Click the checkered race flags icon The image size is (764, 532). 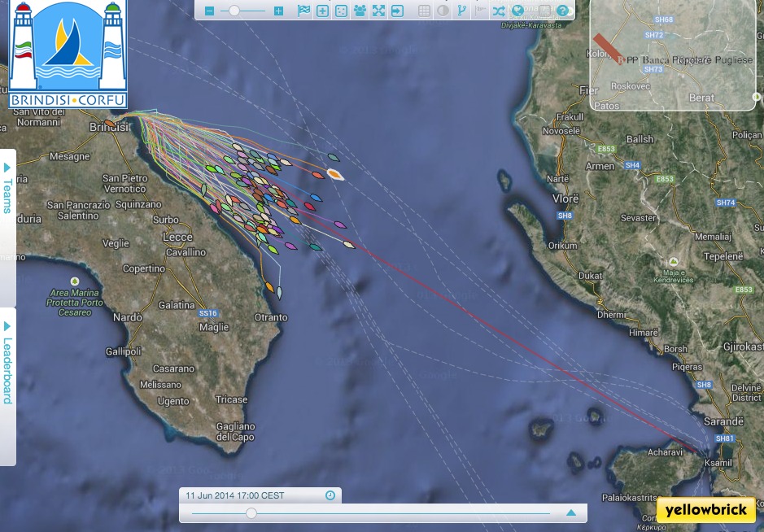303,11
